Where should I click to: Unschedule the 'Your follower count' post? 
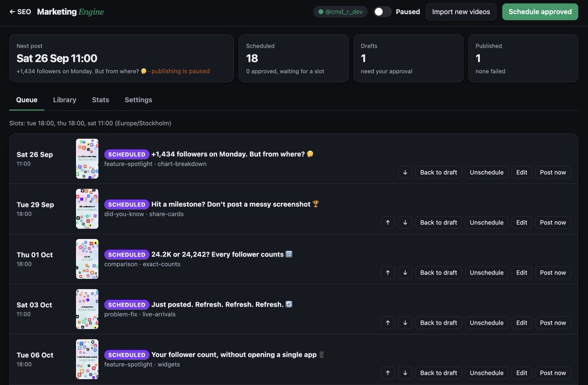coord(487,373)
